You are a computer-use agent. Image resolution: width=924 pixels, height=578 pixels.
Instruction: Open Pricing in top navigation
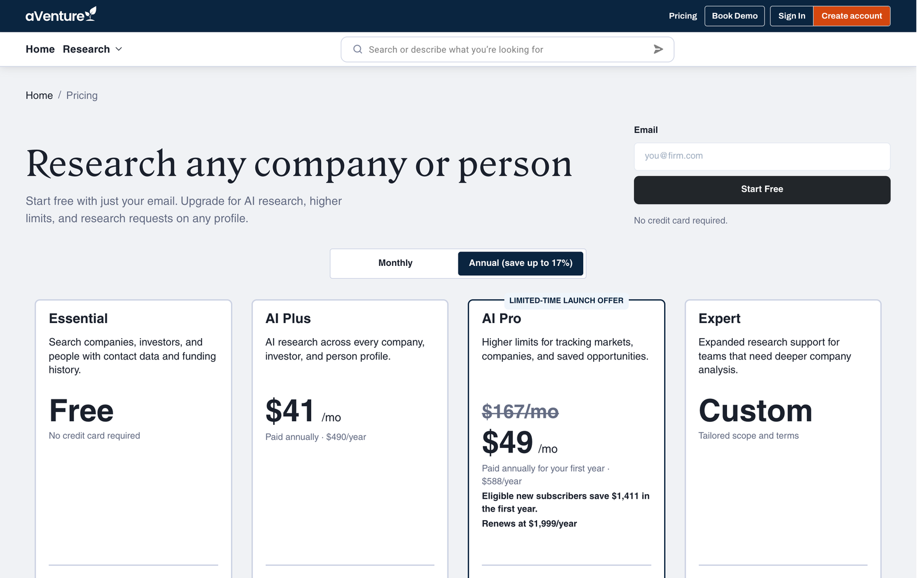[x=683, y=16]
